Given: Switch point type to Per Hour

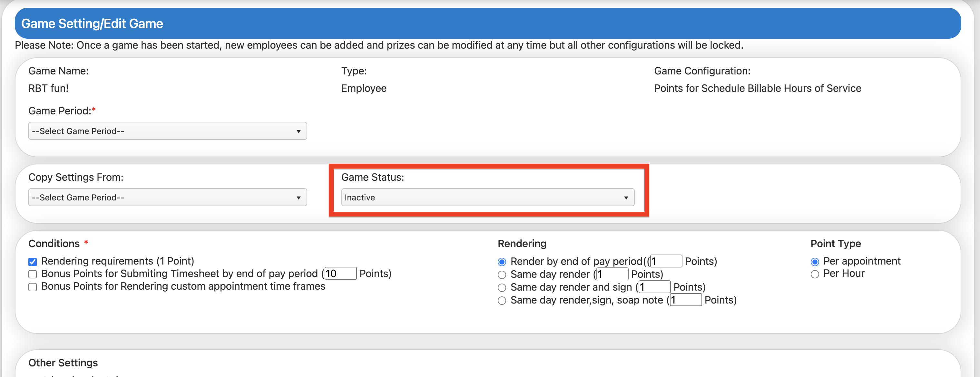Looking at the screenshot, I should pos(815,274).
